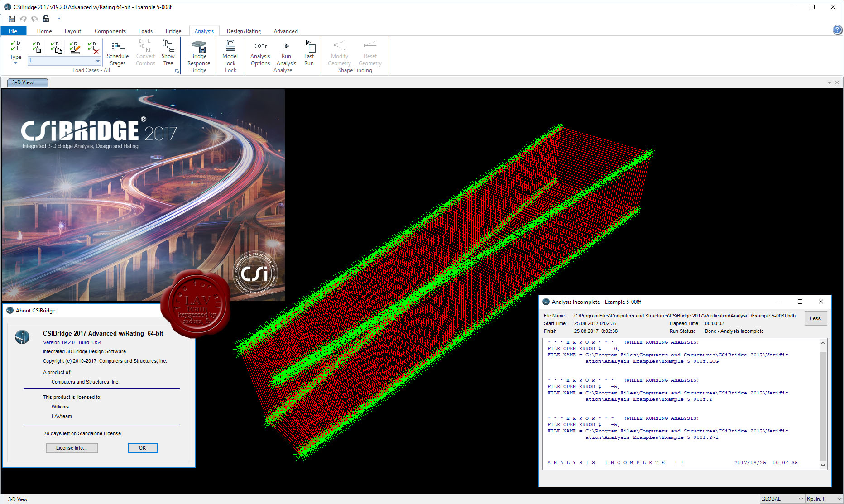Click the Redo arrow in quick access toolbar
This screenshot has width=844, height=504.
point(34,19)
